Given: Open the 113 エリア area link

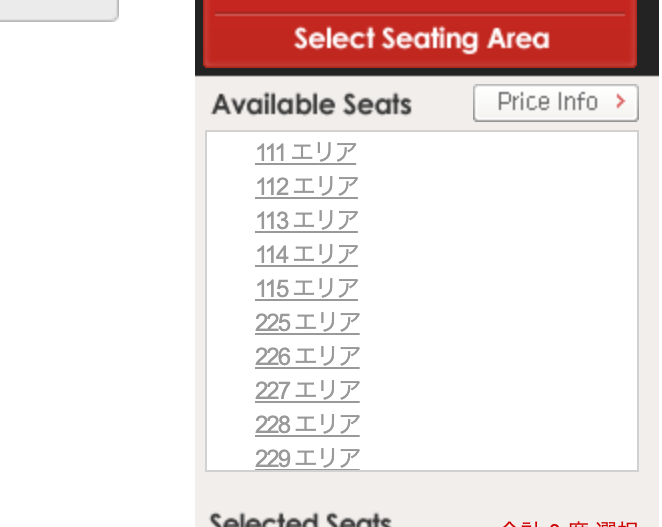Looking at the screenshot, I should tap(306, 221).
